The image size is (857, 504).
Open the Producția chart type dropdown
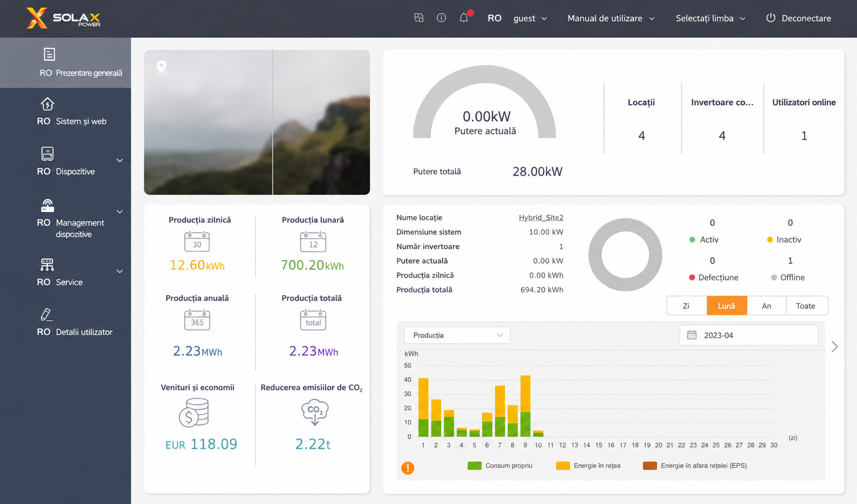click(x=457, y=335)
